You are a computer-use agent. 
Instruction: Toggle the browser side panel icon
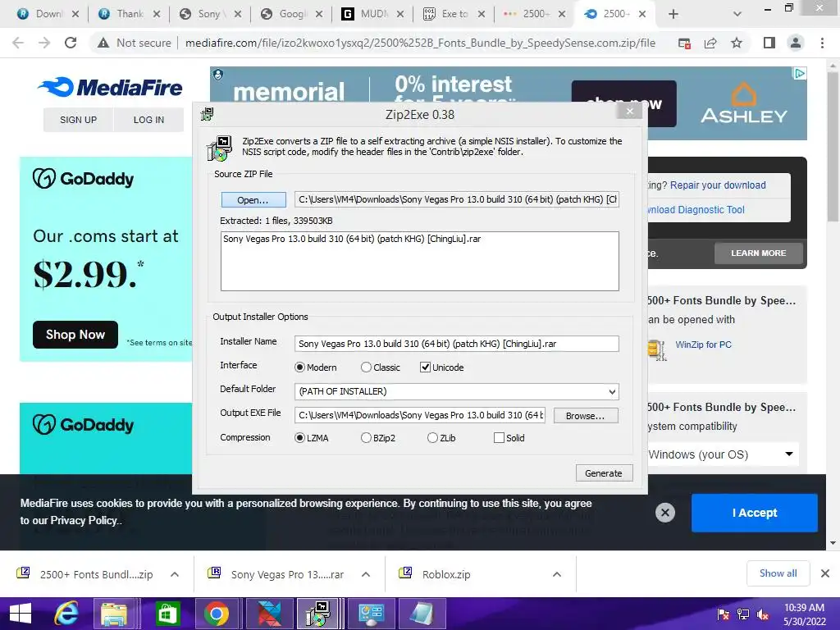(x=769, y=43)
